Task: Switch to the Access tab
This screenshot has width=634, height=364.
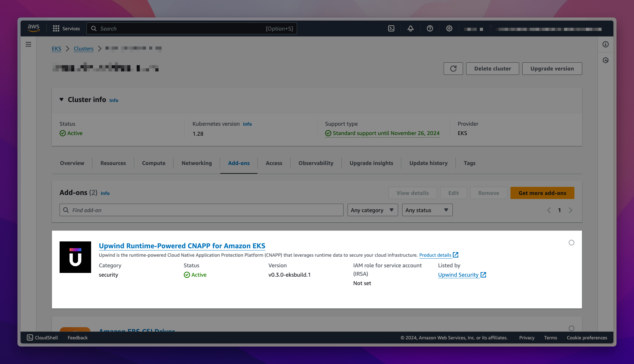Action: tap(274, 163)
